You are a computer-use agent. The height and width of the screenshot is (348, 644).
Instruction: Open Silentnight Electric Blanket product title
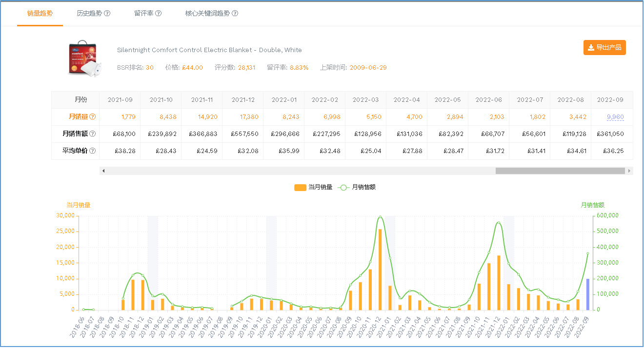209,50
